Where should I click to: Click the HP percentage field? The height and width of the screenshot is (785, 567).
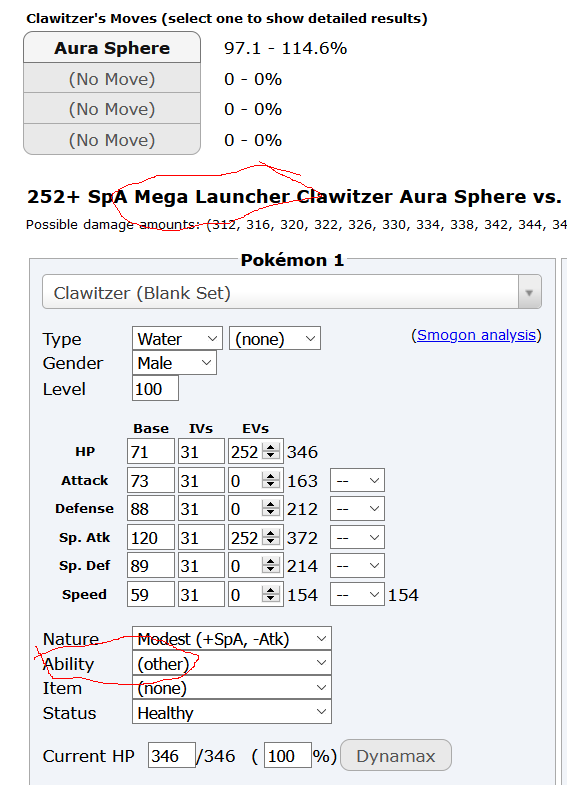point(288,755)
